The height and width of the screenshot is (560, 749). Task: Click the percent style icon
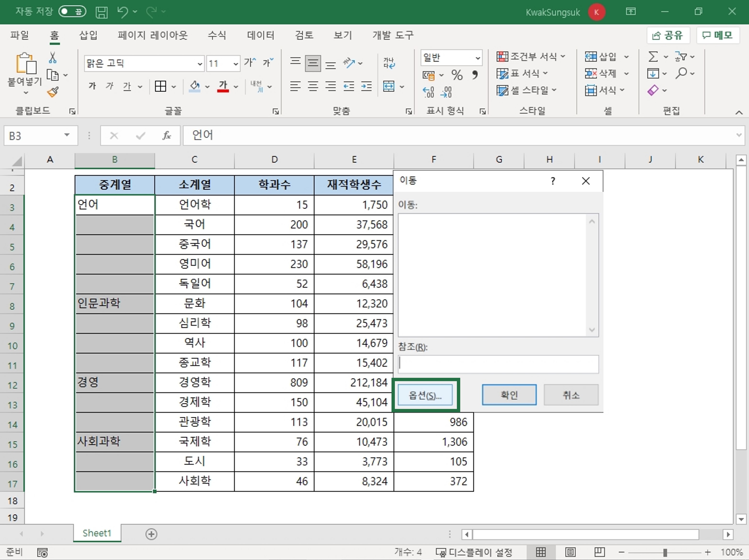click(457, 75)
